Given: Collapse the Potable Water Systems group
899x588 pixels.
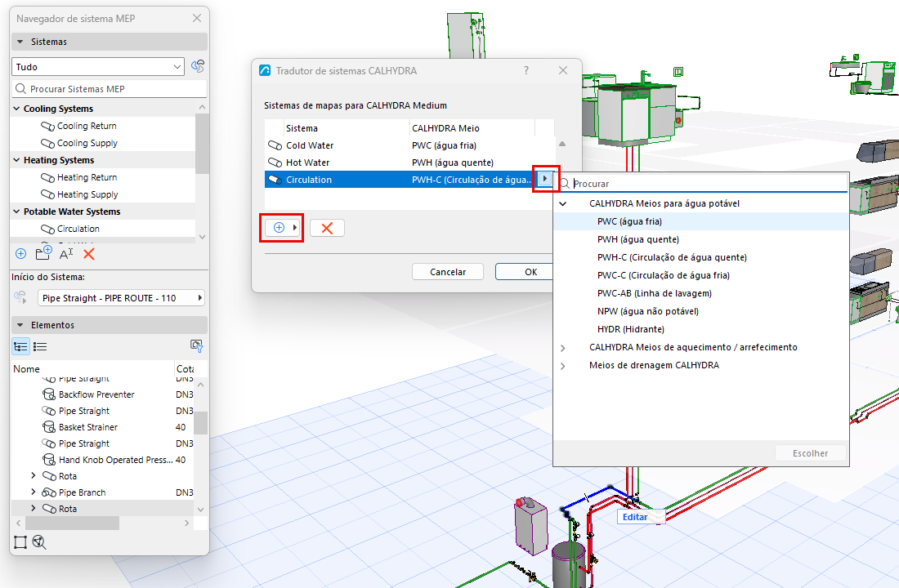Looking at the screenshot, I should (16, 212).
